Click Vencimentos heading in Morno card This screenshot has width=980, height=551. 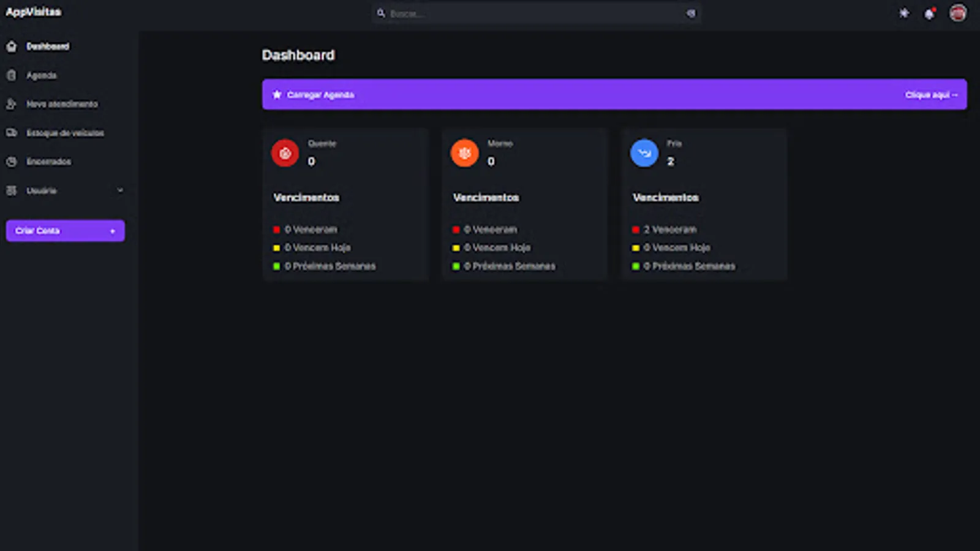486,198
